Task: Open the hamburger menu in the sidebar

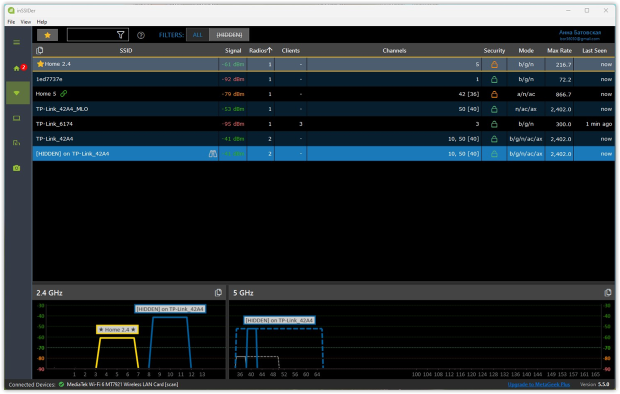Action: [17, 42]
